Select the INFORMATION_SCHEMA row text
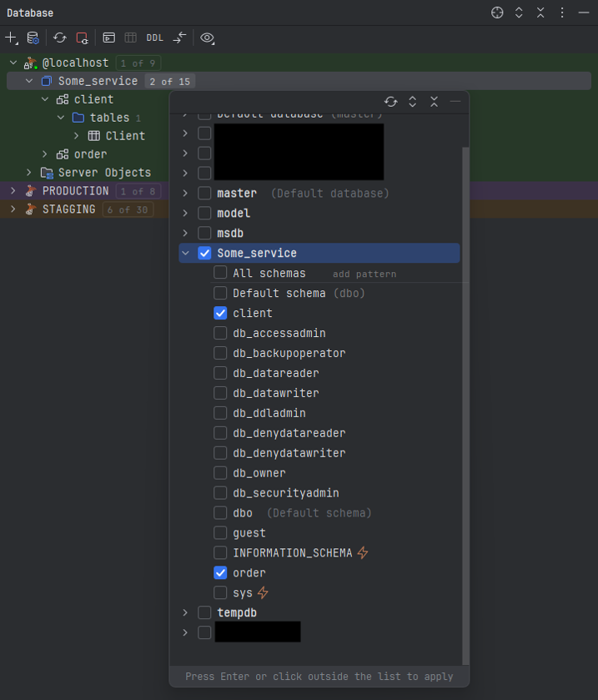598x700 pixels. 292,553
